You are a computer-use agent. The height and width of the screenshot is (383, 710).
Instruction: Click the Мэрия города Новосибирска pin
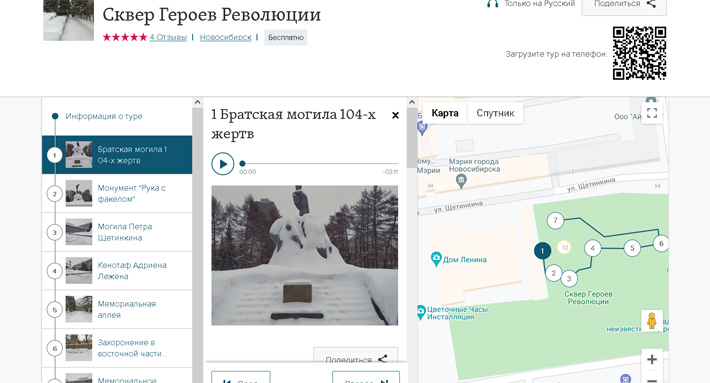[461, 181]
